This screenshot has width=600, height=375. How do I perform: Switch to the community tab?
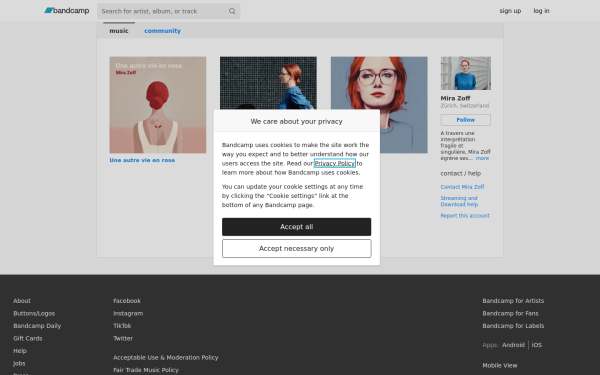coord(162,31)
